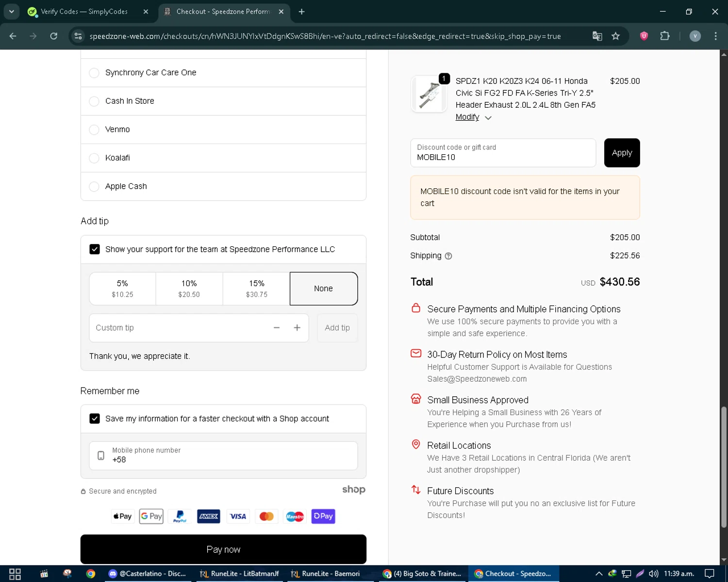
Task: Open a new browser tab
Action: point(301,12)
